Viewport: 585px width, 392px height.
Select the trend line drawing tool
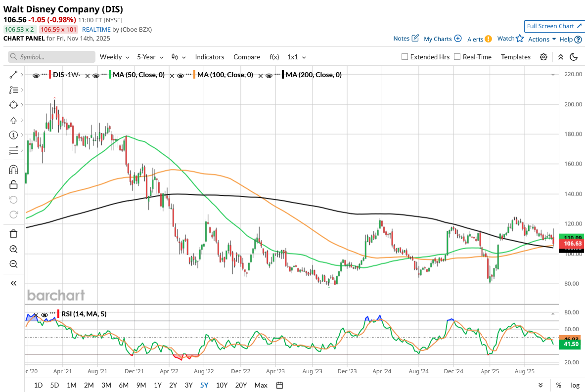(x=13, y=75)
